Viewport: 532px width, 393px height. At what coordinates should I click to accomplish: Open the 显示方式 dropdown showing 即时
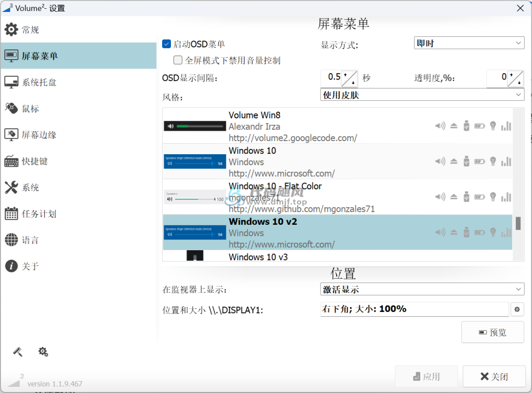469,43
